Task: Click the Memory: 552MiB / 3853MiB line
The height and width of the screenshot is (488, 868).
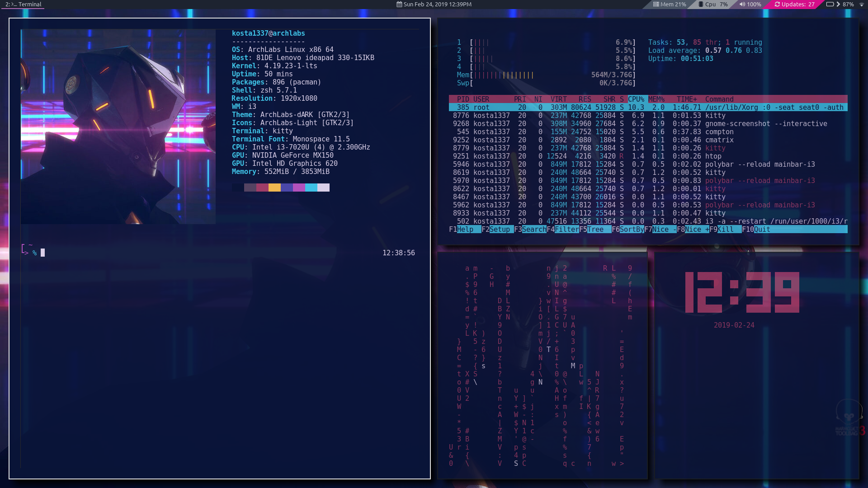Action: pos(281,172)
